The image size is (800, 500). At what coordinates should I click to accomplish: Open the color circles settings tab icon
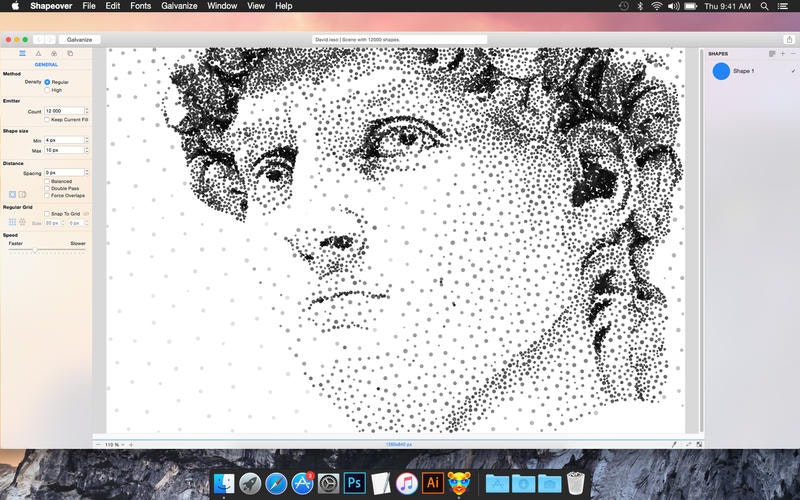(54, 53)
